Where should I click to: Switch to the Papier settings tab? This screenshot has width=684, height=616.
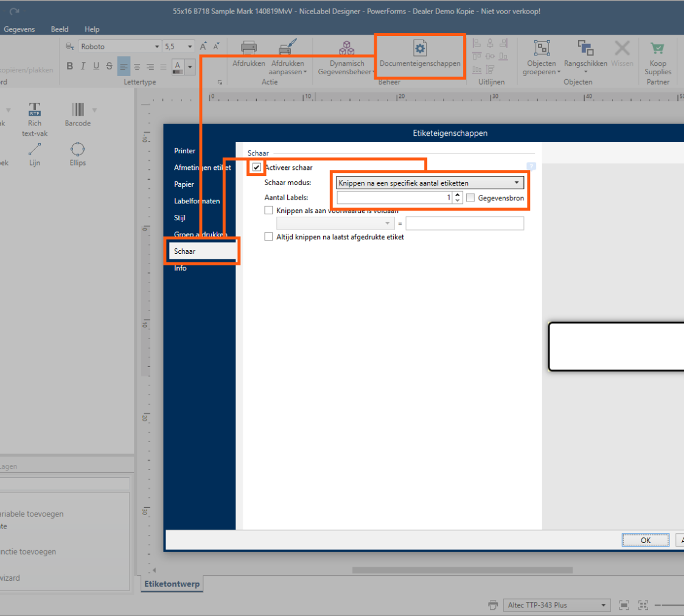pyautogui.click(x=184, y=184)
